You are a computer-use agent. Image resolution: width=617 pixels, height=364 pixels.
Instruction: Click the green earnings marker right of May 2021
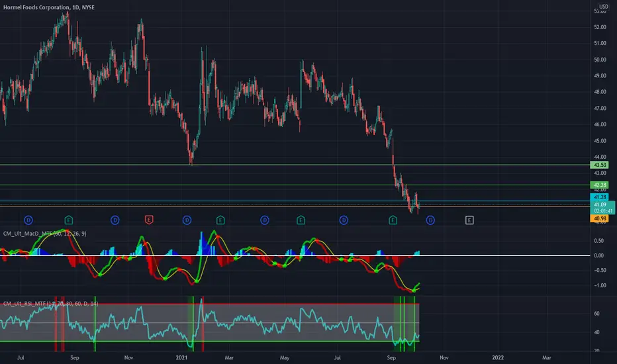301,220
